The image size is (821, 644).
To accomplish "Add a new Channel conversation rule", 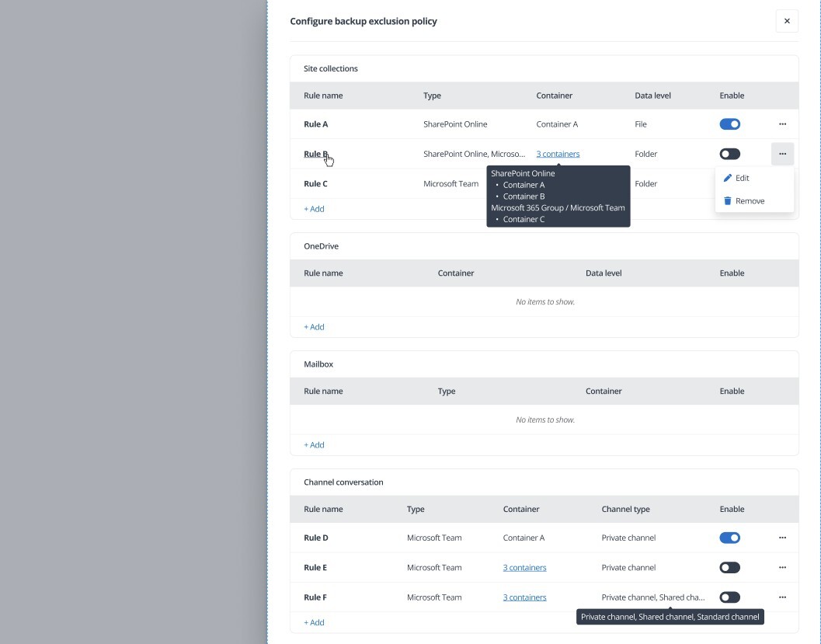I will coord(314,622).
